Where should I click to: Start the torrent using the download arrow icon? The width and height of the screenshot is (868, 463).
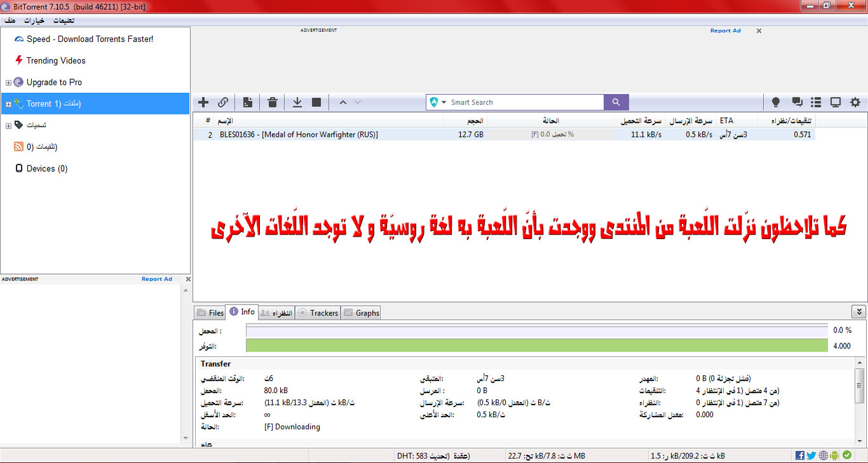pyautogui.click(x=297, y=102)
